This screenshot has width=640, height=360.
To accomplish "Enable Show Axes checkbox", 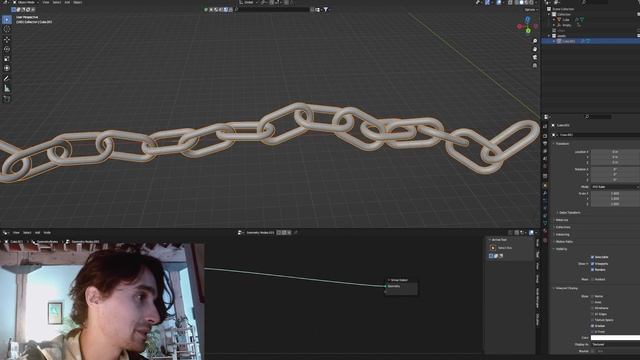I will [592, 302].
